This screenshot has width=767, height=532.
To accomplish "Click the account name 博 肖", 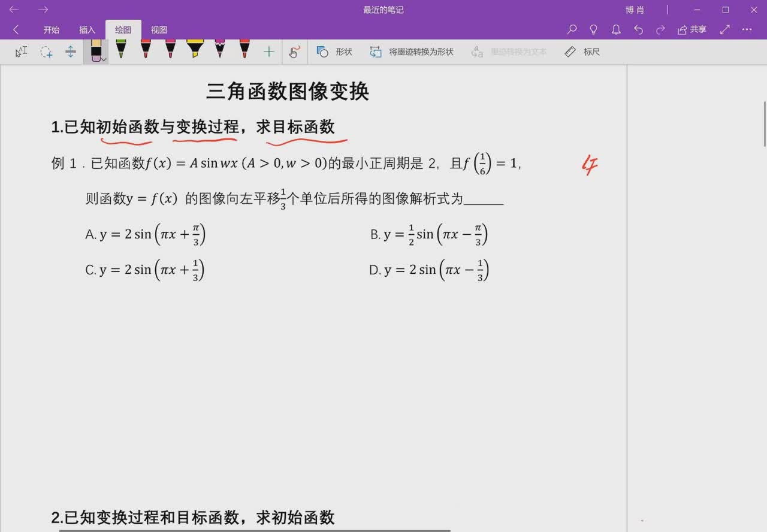I will coord(635,10).
